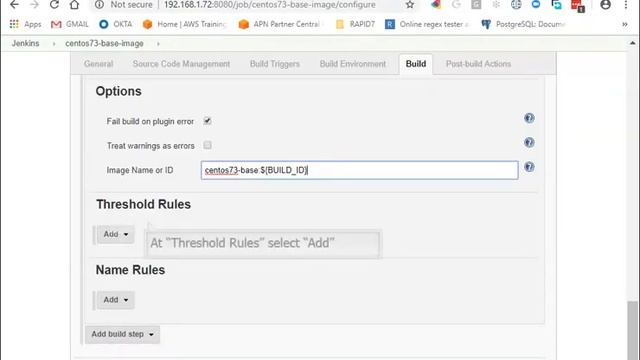Switch to the Source Code Management tab
This screenshot has width=640, height=360.
(181, 64)
